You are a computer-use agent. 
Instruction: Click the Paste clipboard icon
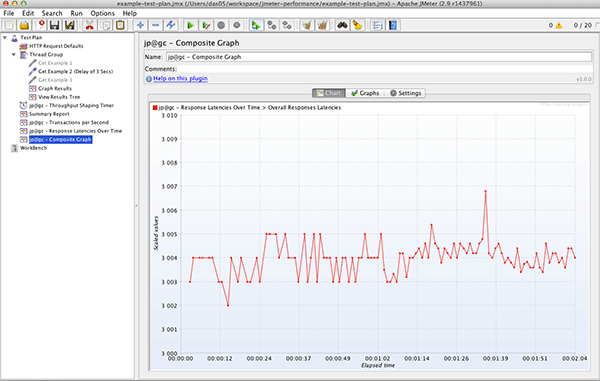[x=120, y=25]
